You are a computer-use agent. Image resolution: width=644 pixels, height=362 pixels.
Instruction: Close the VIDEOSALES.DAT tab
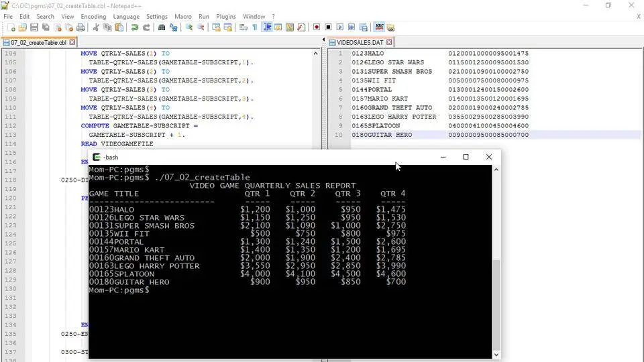pyautogui.click(x=389, y=42)
